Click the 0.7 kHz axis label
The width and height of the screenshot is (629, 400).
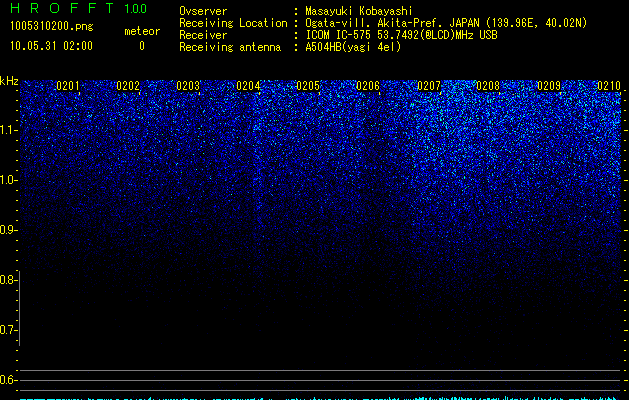(9, 330)
